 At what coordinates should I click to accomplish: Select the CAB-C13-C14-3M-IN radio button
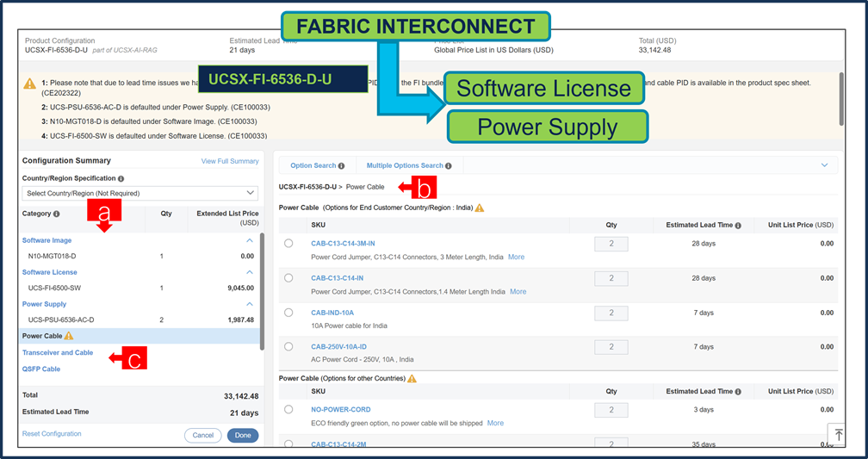288,243
